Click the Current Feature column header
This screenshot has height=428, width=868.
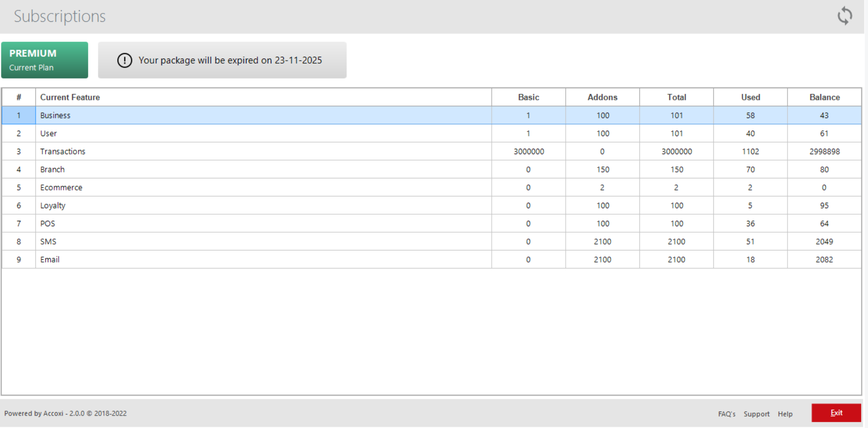coord(263,97)
